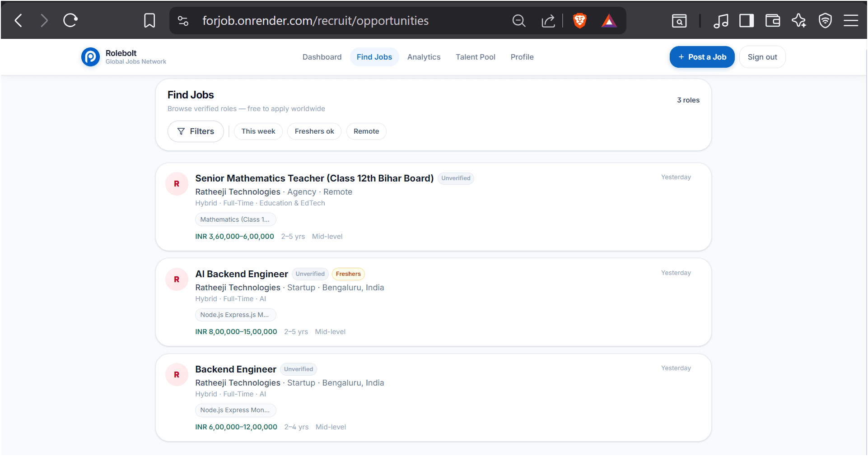Click the Node.js Express Mon... skill tag

point(235,410)
